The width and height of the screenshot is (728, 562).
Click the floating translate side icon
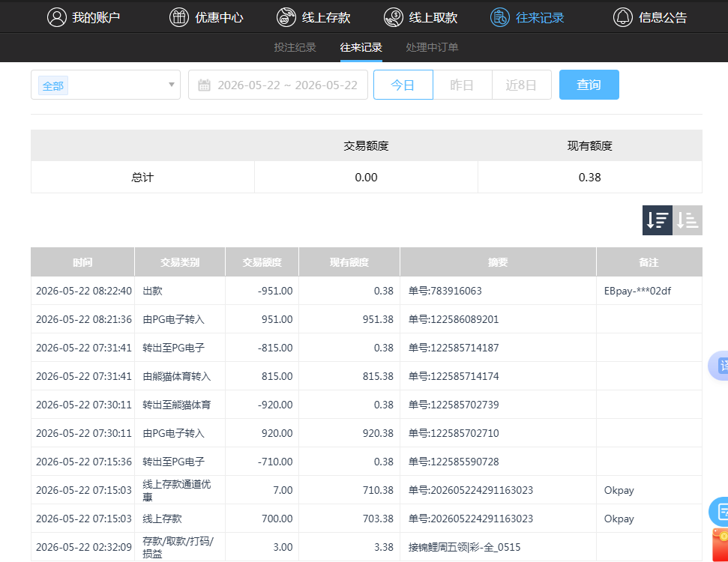(x=719, y=366)
